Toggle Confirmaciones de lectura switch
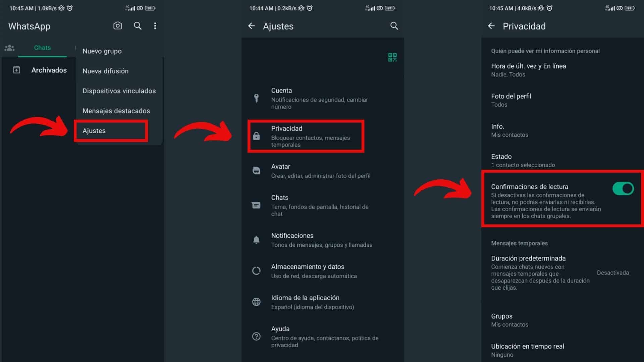The image size is (644, 362). pyautogui.click(x=623, y=189)
